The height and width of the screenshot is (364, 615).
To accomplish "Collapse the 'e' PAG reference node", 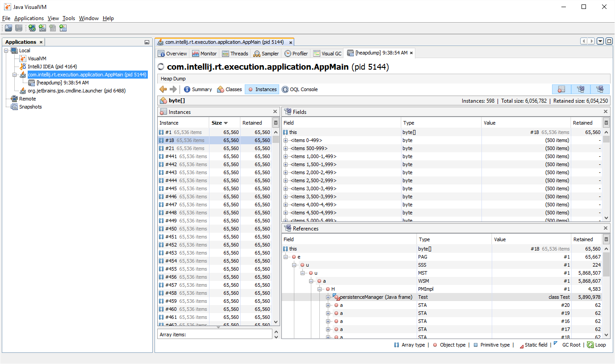I will coord(286,257).
